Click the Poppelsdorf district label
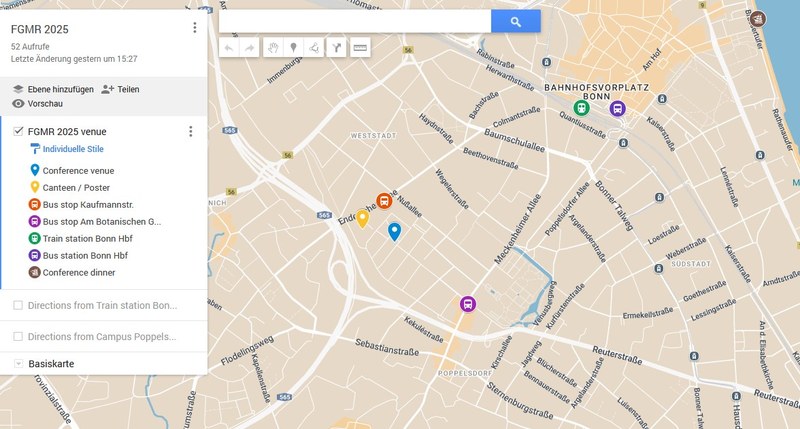This screenshot has width=800, height=429. pyautogui.click(x=465, y=373)
